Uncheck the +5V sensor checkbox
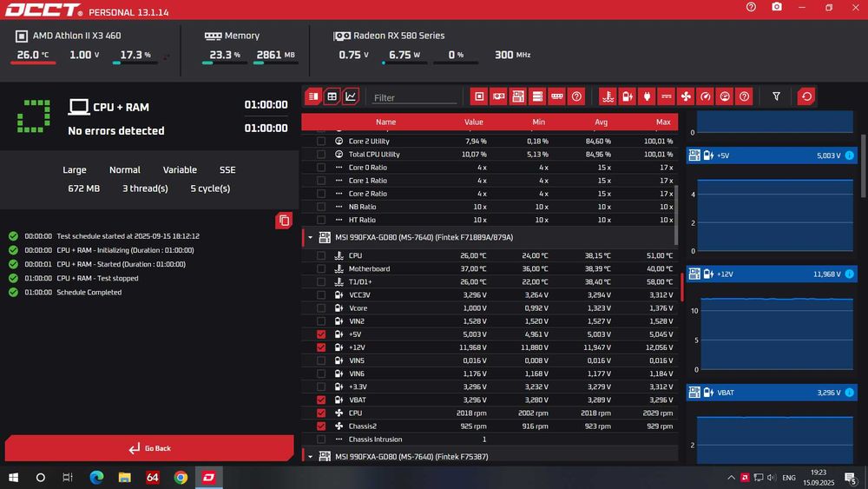Viewport: 868px width, 489px height. 321,334
